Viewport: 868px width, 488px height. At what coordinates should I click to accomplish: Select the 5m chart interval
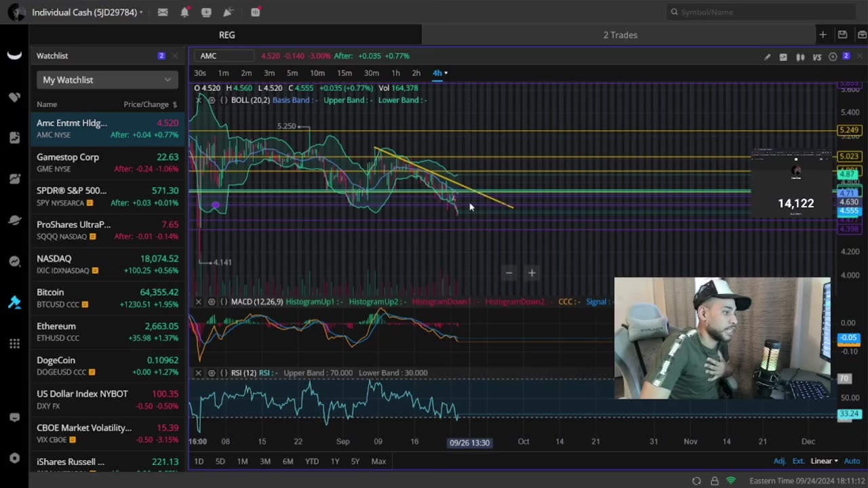click(292, 73)
